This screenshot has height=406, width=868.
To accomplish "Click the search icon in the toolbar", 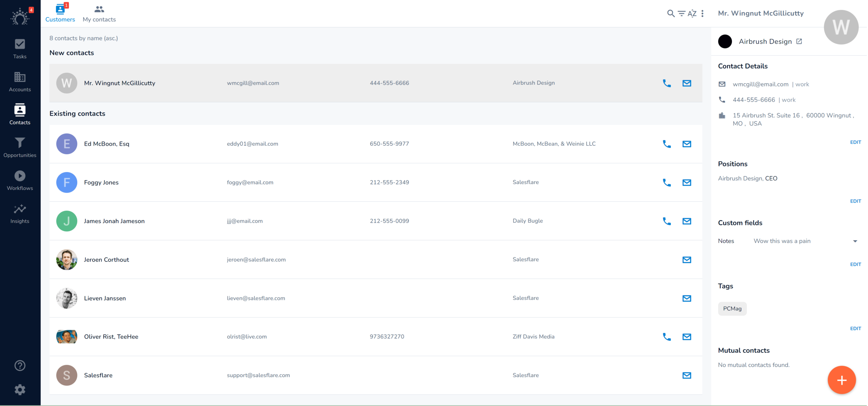I will (671, 14).
